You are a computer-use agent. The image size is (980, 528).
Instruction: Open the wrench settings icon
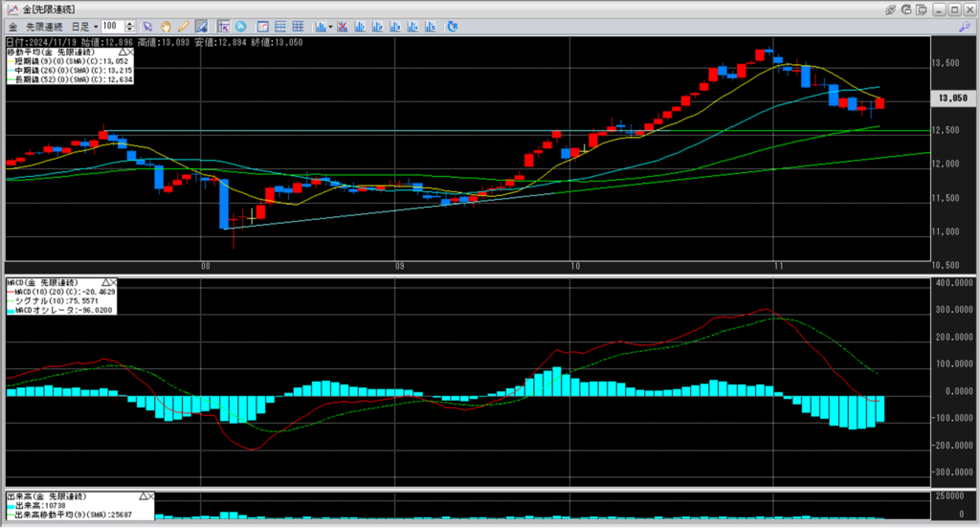(x=964, y=27)
